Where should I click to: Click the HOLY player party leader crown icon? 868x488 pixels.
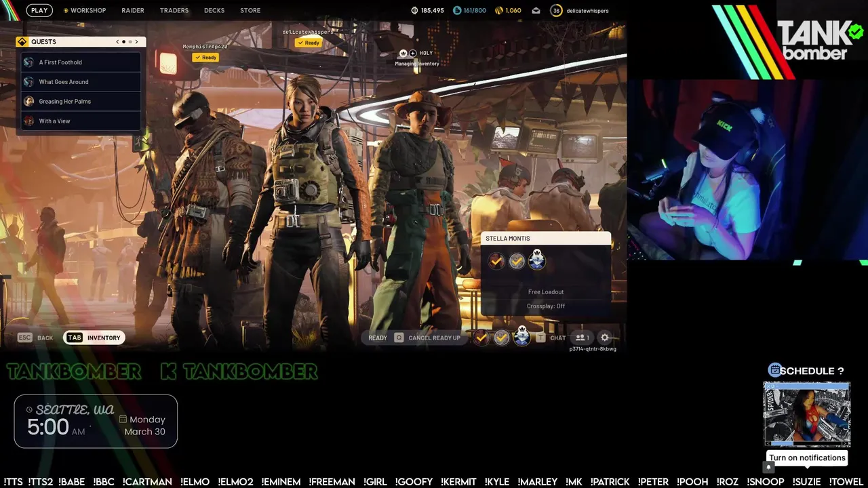[x=403, y=53]
